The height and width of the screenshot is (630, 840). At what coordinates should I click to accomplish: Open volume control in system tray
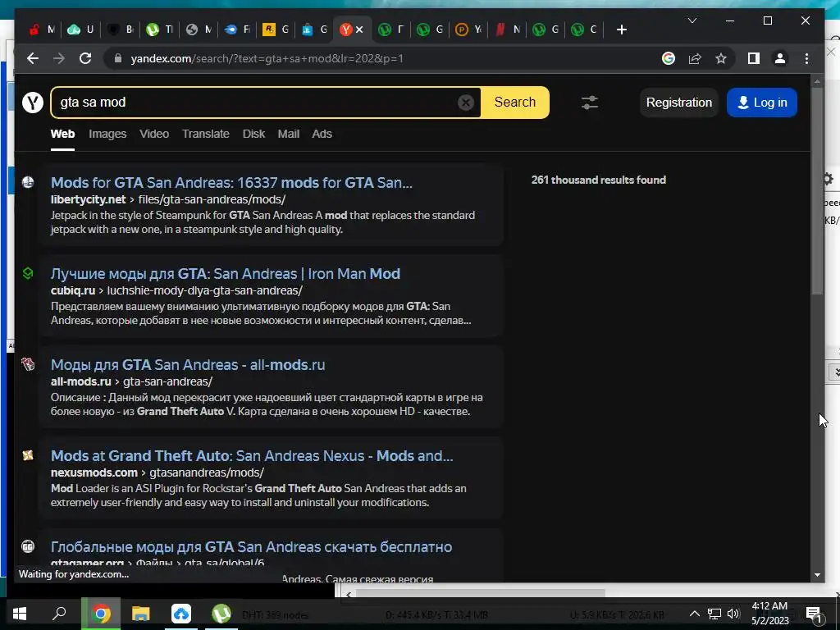click(733, 614)
